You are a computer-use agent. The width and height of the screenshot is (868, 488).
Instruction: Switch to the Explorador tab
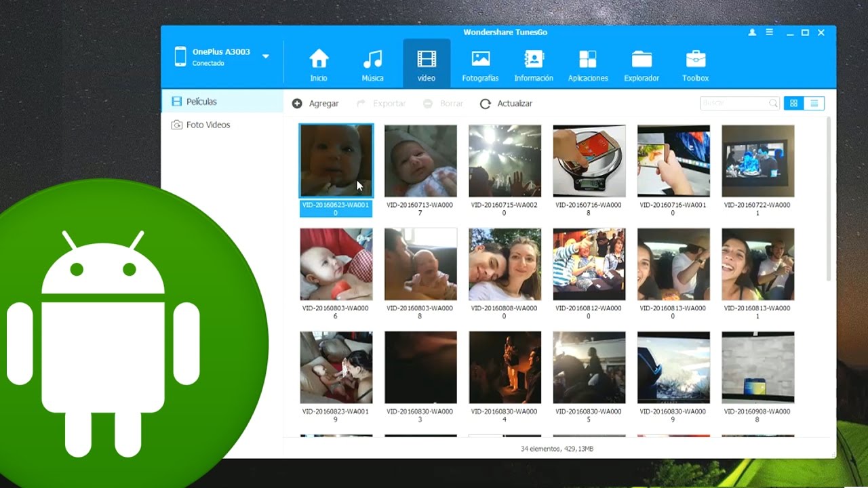tap(642, 65)
